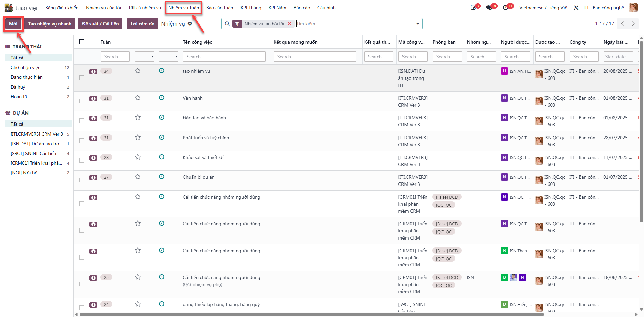The height and width of the screenshot is (317, 644).
Task: Tick the select-all checkbox in table header
Action: [82, 42]
